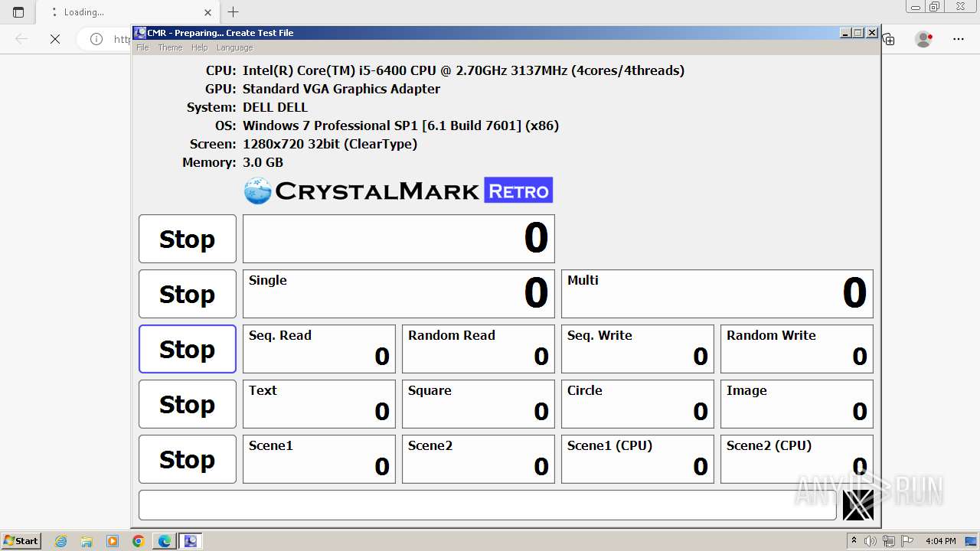The height and width of the screenshot is (551, 980).
Task: Open Edge Settings and more menu
Action: (959, 39)
